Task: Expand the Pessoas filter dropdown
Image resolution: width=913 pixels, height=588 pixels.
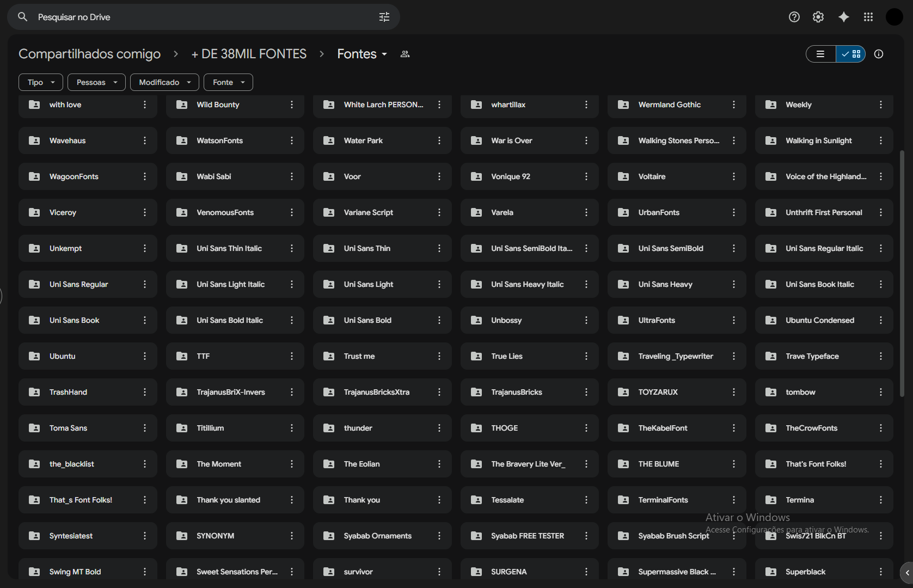Action: [96, 82]
